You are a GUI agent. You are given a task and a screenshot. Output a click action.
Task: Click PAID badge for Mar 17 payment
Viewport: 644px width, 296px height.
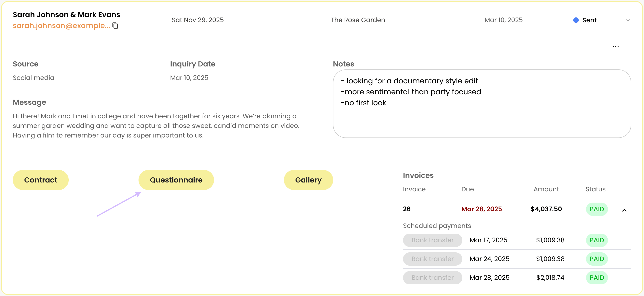[597, 240]
